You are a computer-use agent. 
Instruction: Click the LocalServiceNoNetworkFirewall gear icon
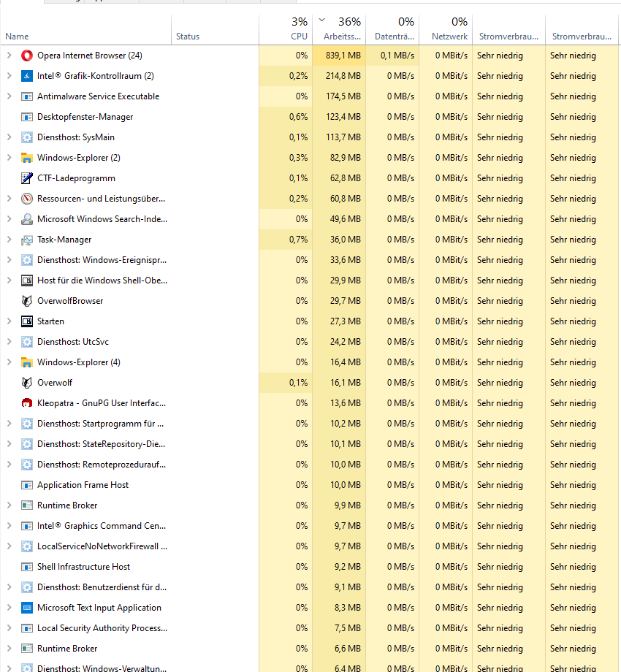coord(27,546)
